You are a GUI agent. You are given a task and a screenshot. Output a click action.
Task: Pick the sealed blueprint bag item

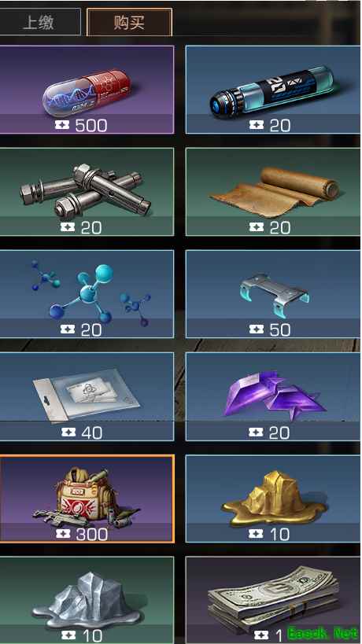click(x=87, y=397)
